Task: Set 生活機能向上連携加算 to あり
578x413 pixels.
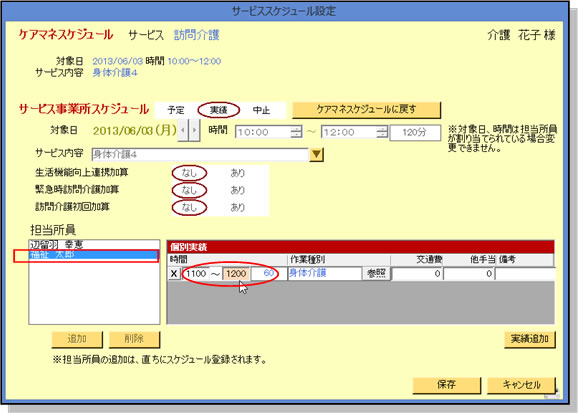Action: click(x=237, y=173)
